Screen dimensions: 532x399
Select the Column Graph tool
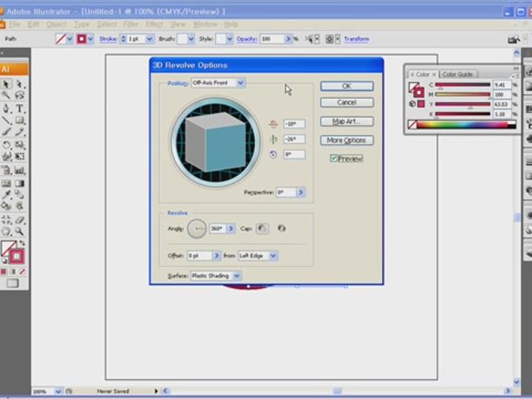tap(20, 170)
